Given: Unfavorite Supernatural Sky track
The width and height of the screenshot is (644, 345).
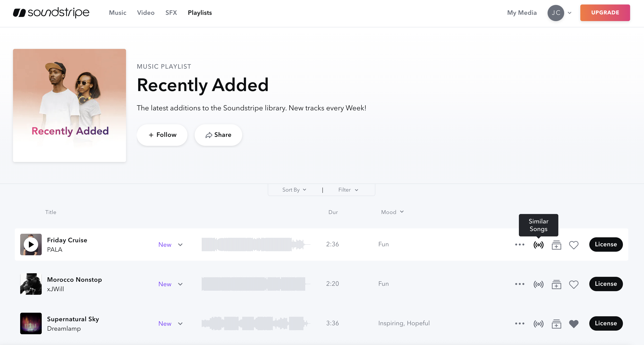Looking at the screenshot, I should click(x=574, y=324).
